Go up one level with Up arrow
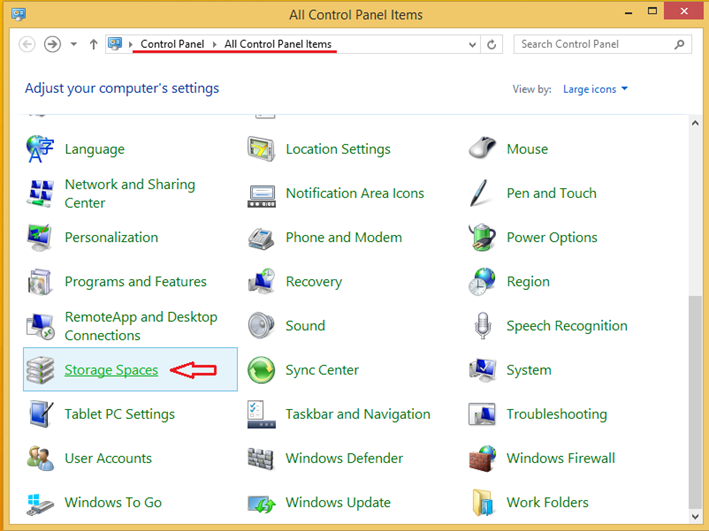Screen dimensions: 709x531 point(94,44)
